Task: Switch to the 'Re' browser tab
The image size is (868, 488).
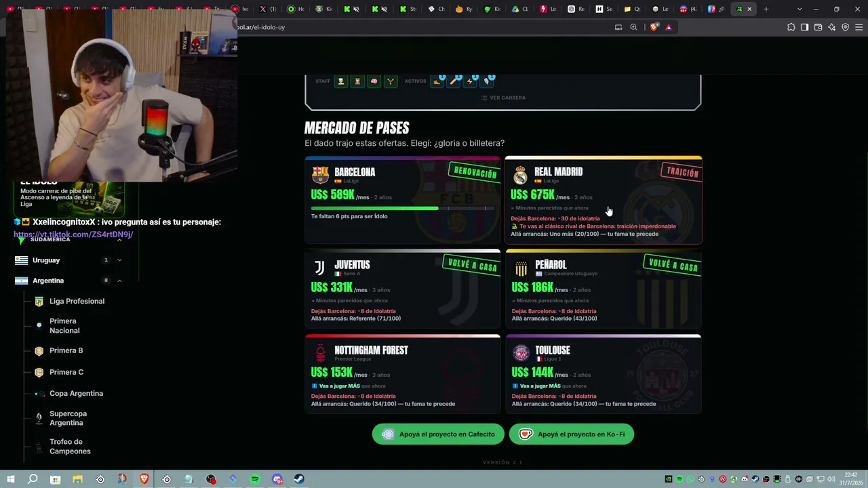Action: [576, 9]
